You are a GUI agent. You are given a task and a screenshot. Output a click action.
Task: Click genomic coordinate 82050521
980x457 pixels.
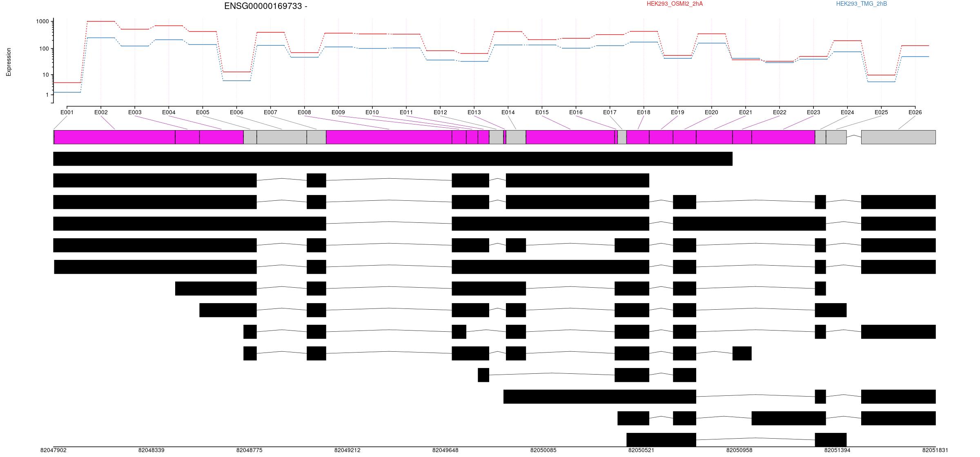[641, 450]
